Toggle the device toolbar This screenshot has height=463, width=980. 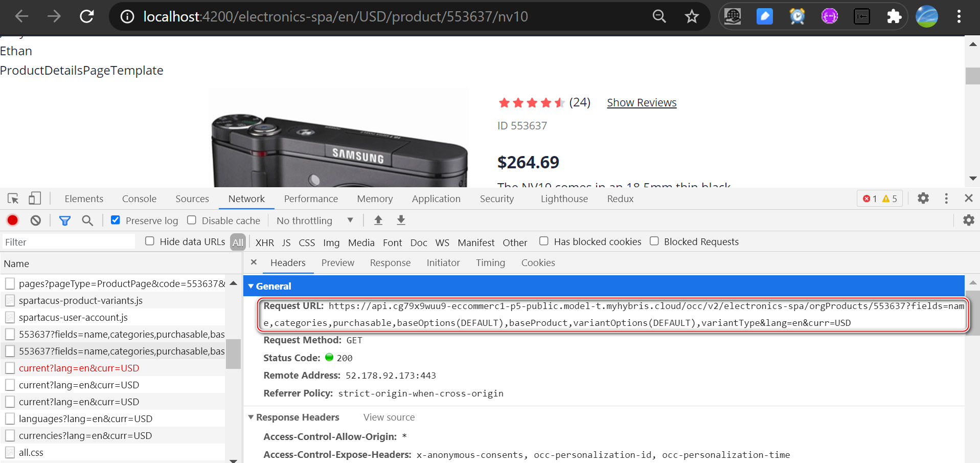(34, 199)
